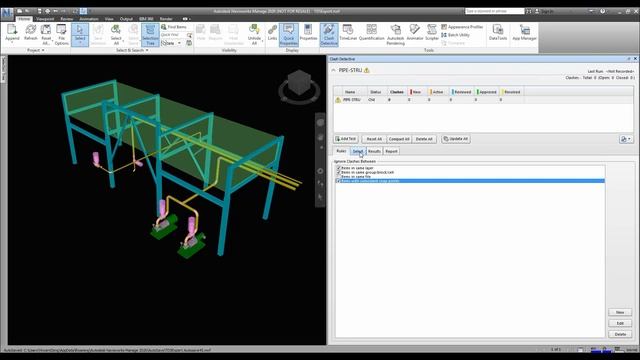Click the Refresh icon in the ribbon

(x=31, y=29)
